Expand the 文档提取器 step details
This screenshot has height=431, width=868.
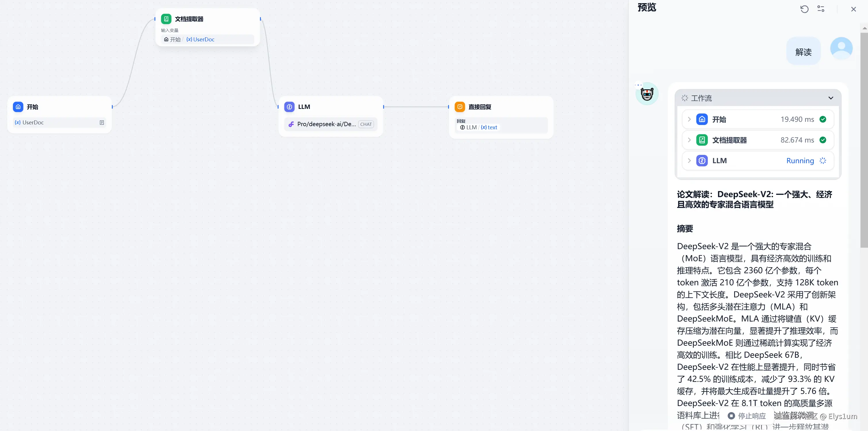coord(689,140)
